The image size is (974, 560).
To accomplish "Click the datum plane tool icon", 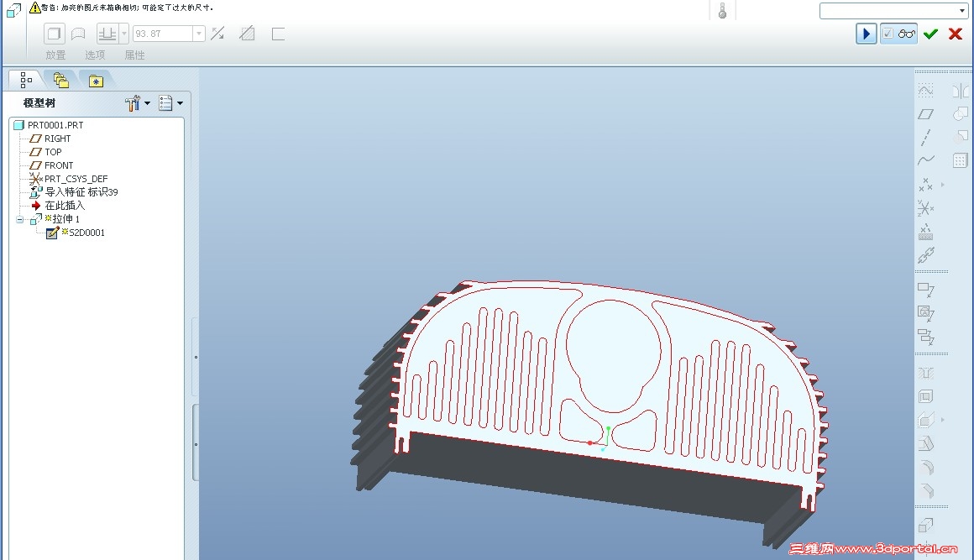I will click(925, 114).
